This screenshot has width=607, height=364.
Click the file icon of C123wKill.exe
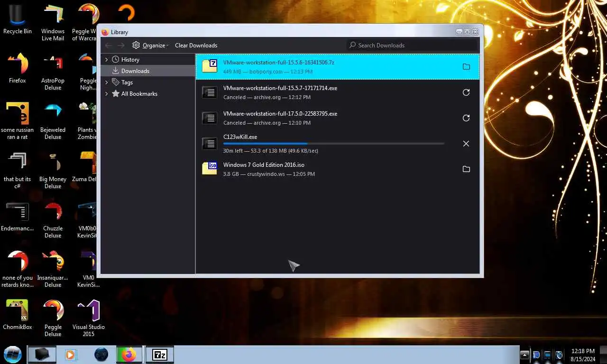pyautogui.click(x=210, y=143)
